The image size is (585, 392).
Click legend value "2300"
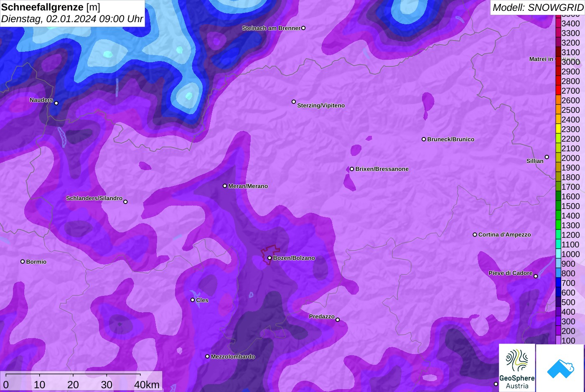(571, 129)
